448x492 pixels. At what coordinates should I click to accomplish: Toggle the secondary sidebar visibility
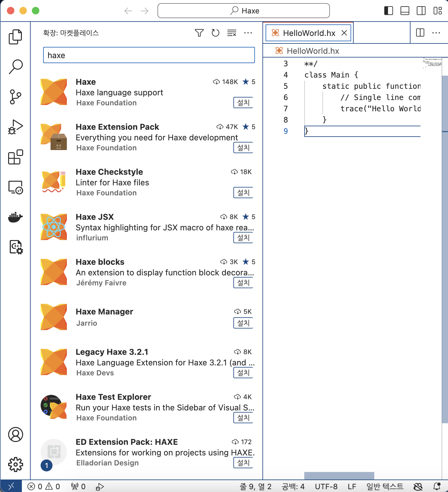tap(421, 11)
